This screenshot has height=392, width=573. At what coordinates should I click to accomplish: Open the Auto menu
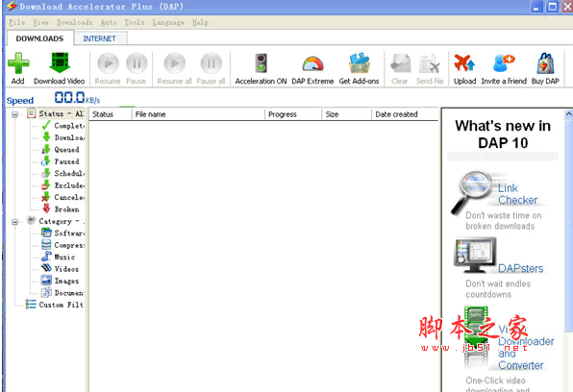point(109,23)
